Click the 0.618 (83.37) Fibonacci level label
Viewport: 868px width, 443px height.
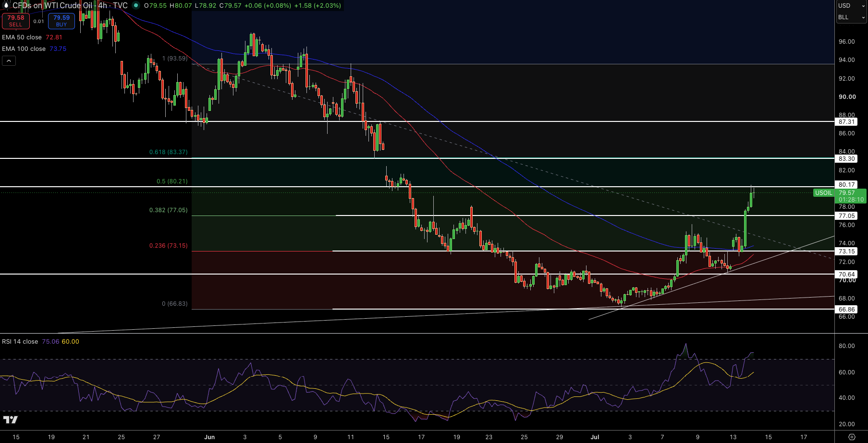[x=168, y=152]
